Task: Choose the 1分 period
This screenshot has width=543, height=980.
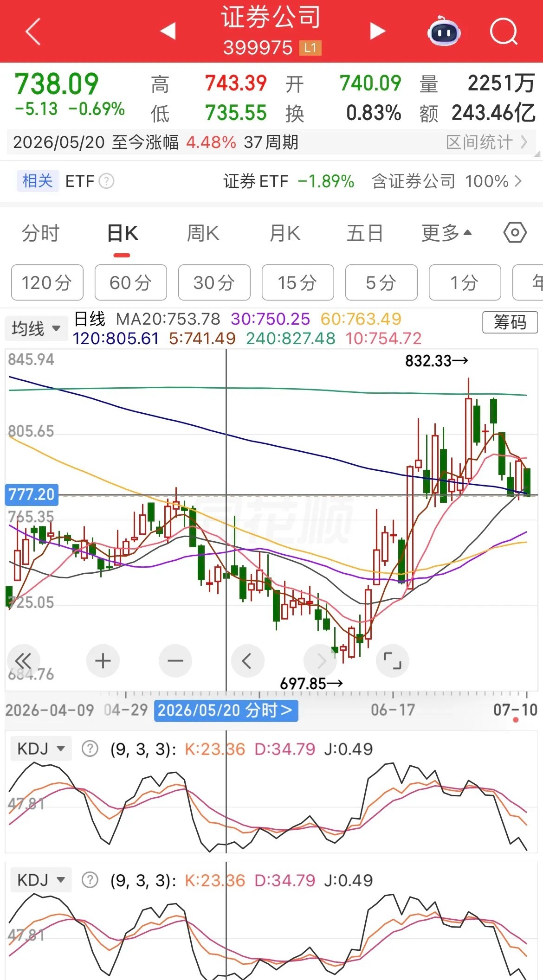Action: click(465, 282)
